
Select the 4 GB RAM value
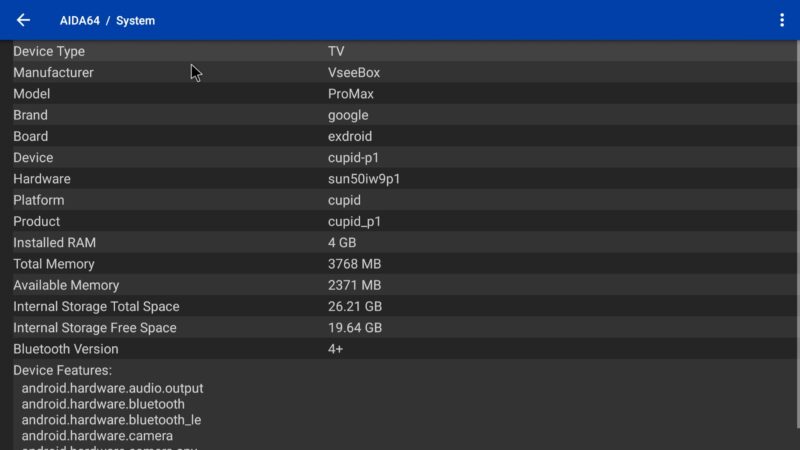click(x=342, y=243)
